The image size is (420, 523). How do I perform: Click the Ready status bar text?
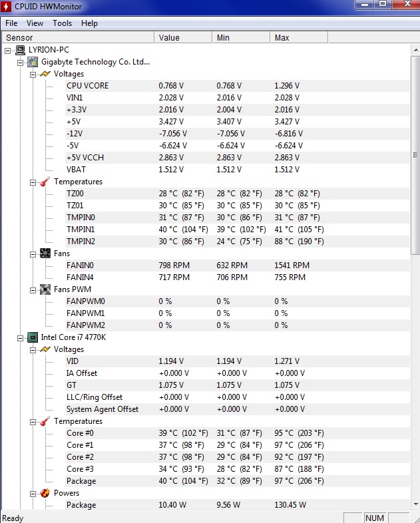click(13, 518)
